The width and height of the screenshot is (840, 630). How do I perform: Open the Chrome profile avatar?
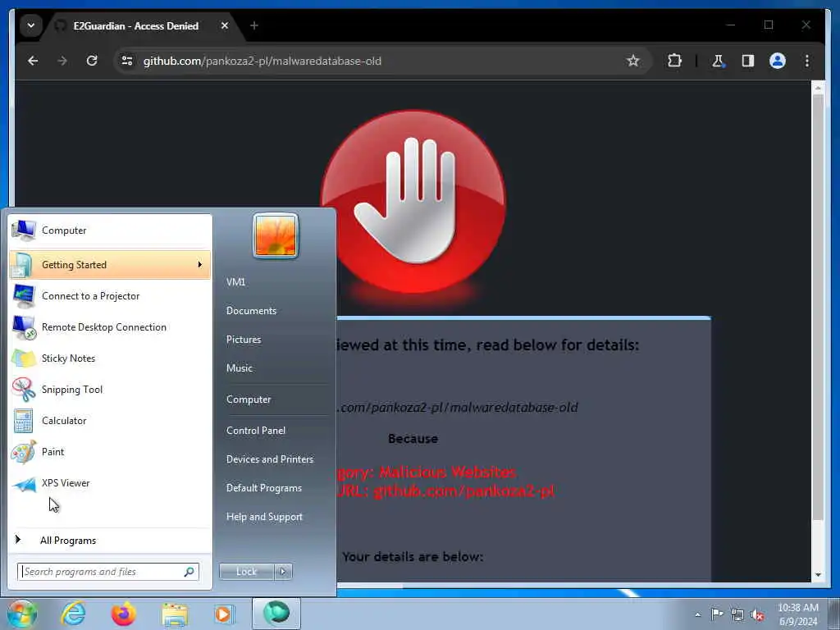pyautogui.click(x=778, y=61)
